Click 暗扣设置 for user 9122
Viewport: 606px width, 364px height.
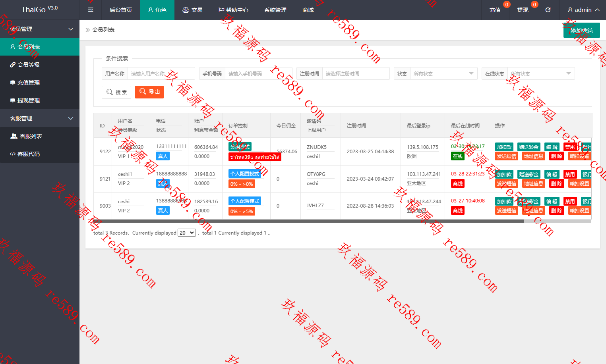pos(579,156)
